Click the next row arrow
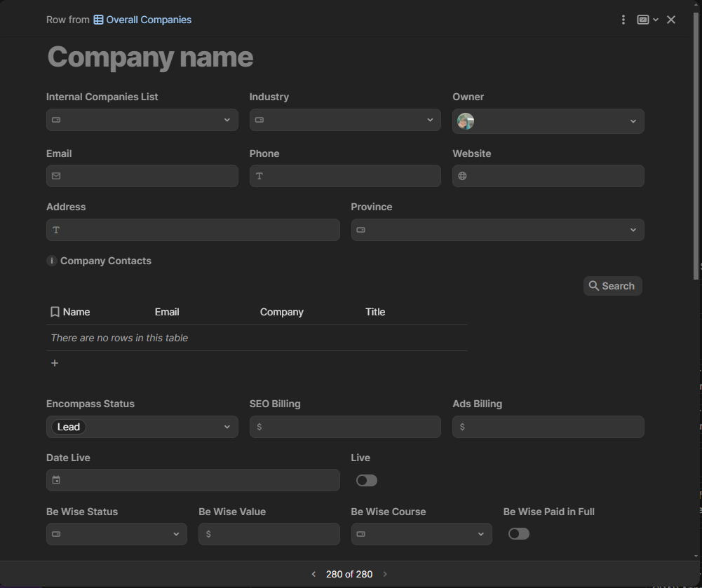The width and height of the screenshot is (702, 588). point(385,574)
